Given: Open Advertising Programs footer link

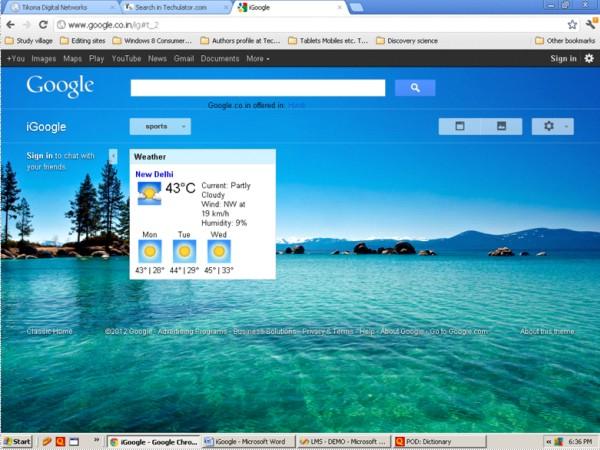Looking at the screenshot, I should [x=192, y=331].
